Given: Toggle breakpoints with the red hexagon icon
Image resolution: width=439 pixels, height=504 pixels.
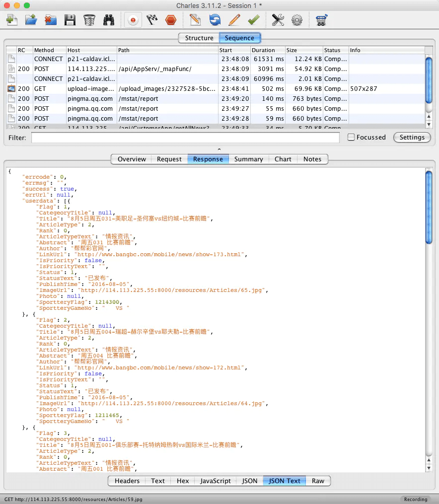Looking at the screenshot, I should tap(171, 20).
